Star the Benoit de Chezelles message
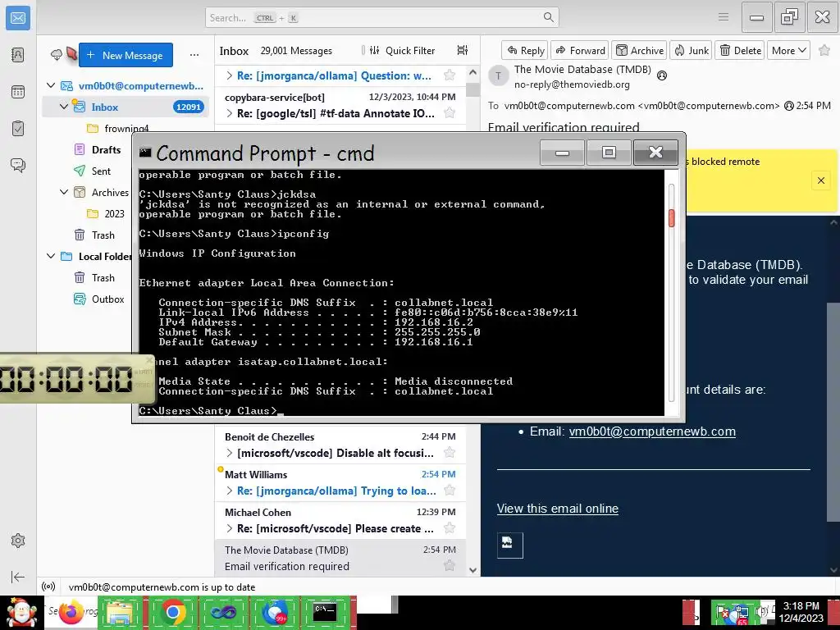This screenshot has height=630, width=840. 450,453
